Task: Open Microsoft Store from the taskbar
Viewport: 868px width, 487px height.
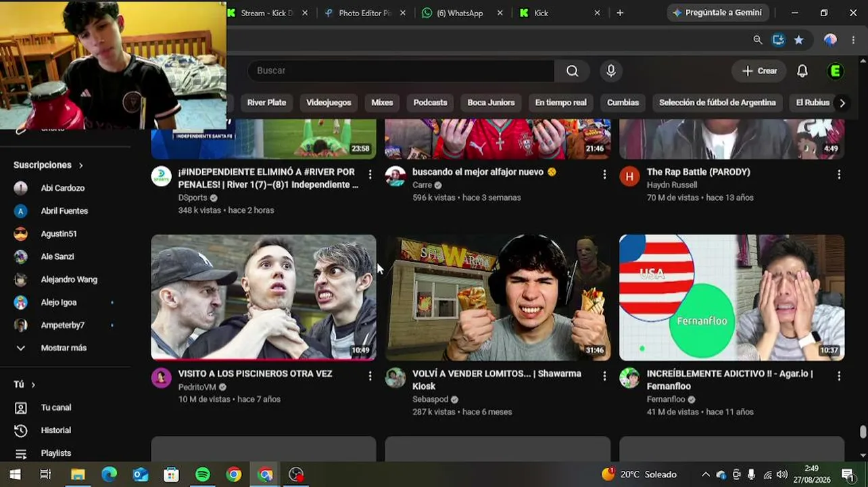Action: coord(171,475)
